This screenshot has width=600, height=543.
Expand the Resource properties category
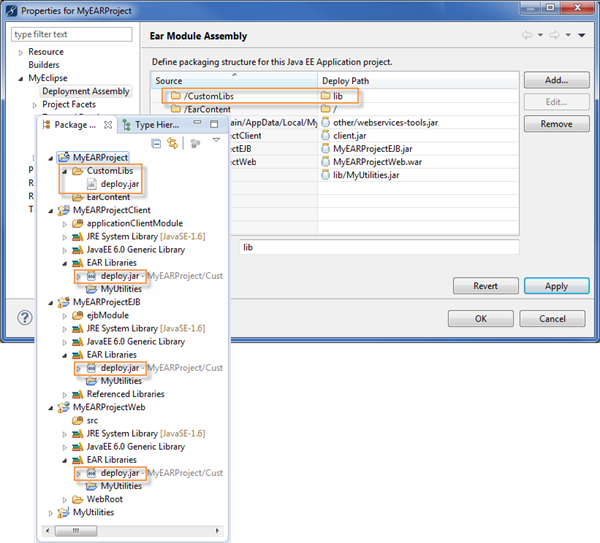tap(20, 52)
